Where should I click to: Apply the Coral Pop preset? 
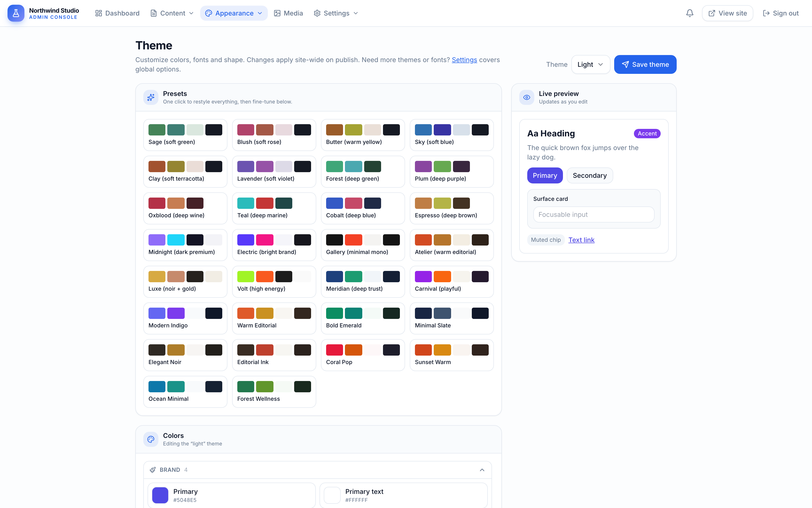363,355
